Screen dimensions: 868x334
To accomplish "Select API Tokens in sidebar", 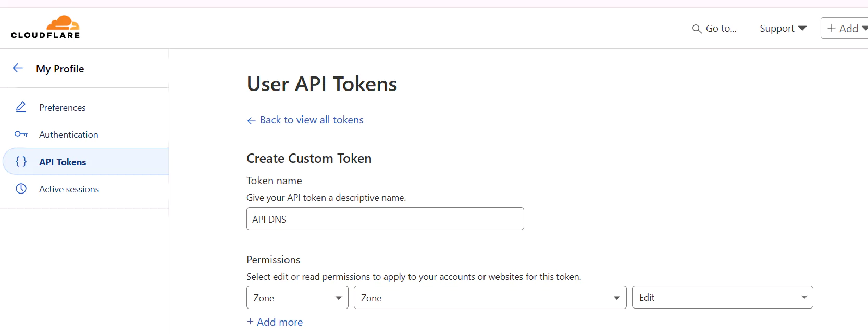I will pos(63,162).
